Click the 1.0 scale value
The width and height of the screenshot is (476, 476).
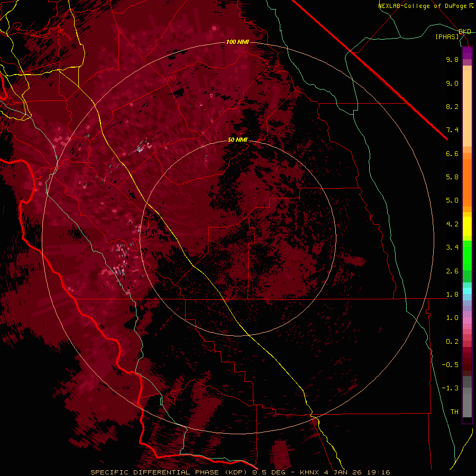452,318
